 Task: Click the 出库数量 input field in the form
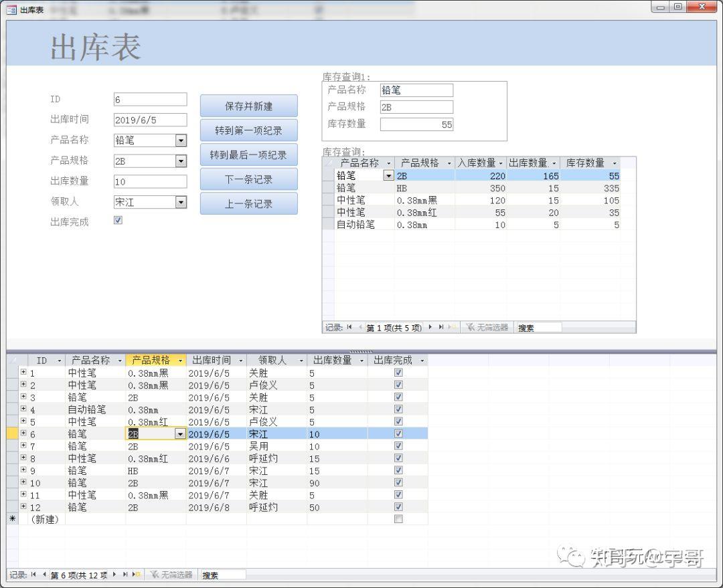point(151,181)
